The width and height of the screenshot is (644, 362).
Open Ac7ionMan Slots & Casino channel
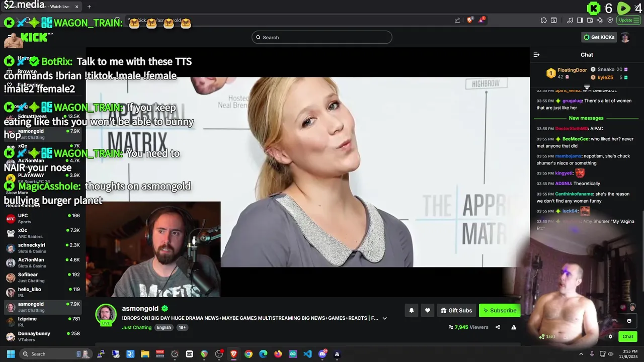[43, 263]
